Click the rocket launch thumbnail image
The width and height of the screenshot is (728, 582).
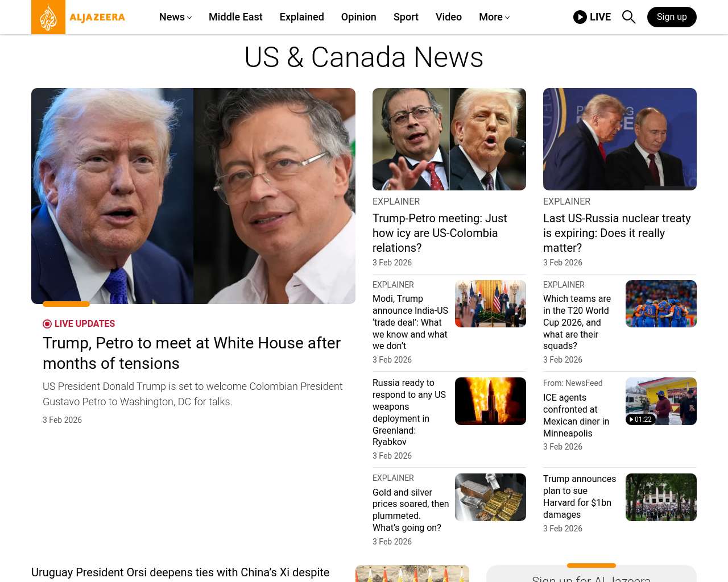click(x=490, y=401)
